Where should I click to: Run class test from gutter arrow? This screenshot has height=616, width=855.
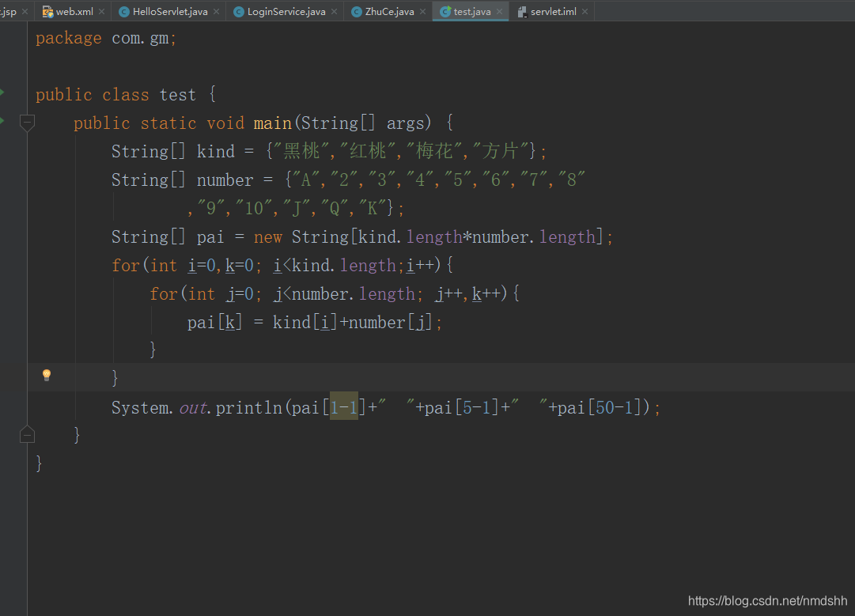[x=2, y=93]
